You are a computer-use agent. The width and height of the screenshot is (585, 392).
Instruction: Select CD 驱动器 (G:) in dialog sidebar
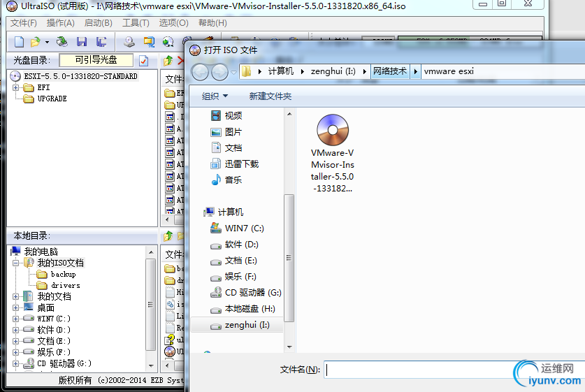pos(246,292)
